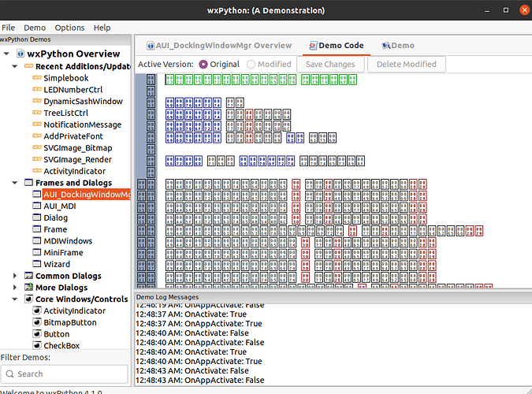The width and height of the screenshot is (532, 394).
Task: Click the frame icon beside MiniFrame
Action: point(36,252)
